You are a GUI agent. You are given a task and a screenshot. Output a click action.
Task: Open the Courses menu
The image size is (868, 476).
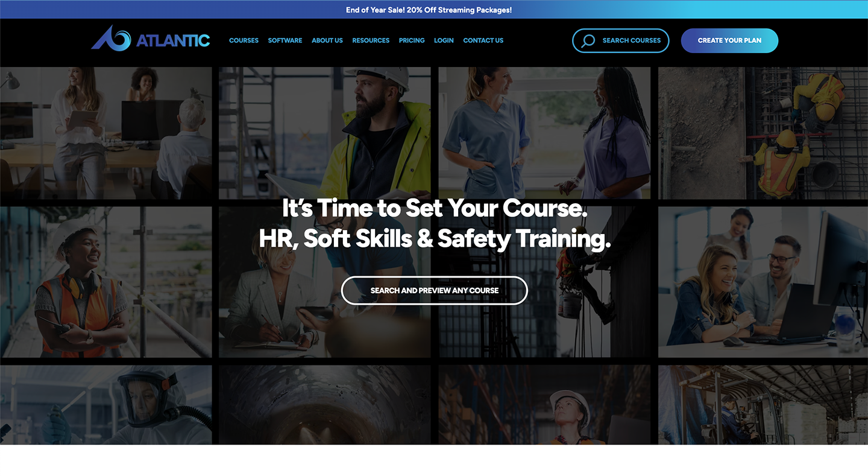pyautogui.click(x=244, y=40)
